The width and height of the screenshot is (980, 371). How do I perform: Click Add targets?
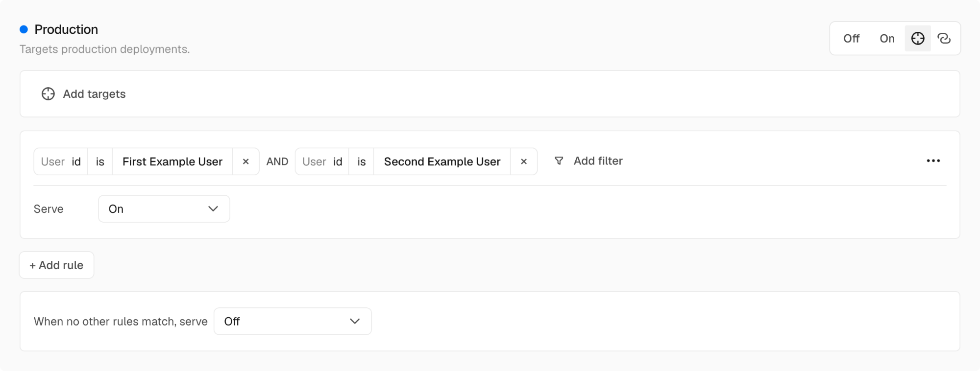tap(84, 94)
